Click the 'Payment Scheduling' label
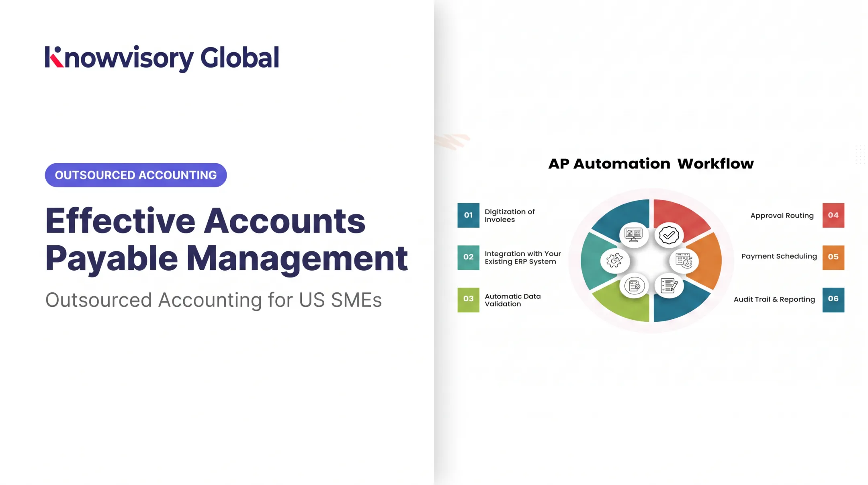Viewport: 868px width, 485px height. 779,256
